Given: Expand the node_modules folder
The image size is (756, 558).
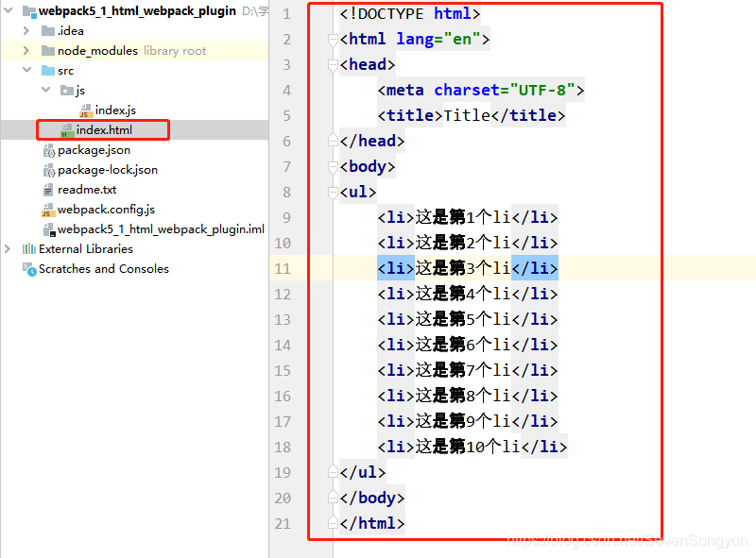Looking at the screenshot, I should pos(26,50).
